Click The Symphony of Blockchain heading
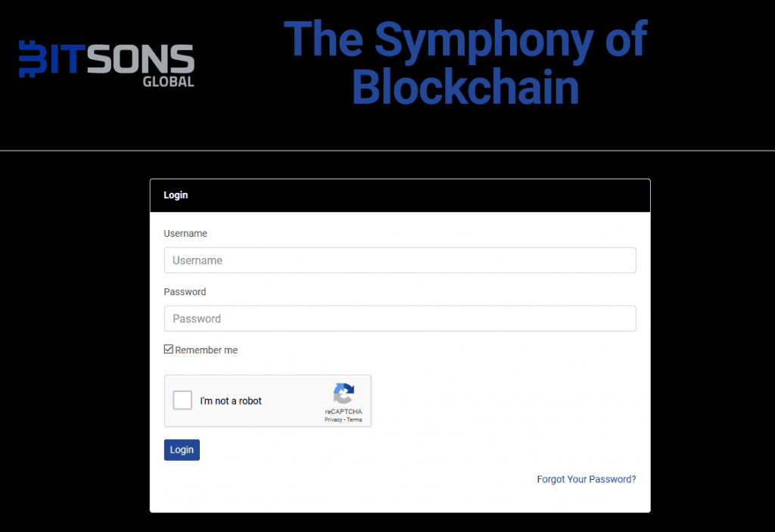 coord(465,62)
